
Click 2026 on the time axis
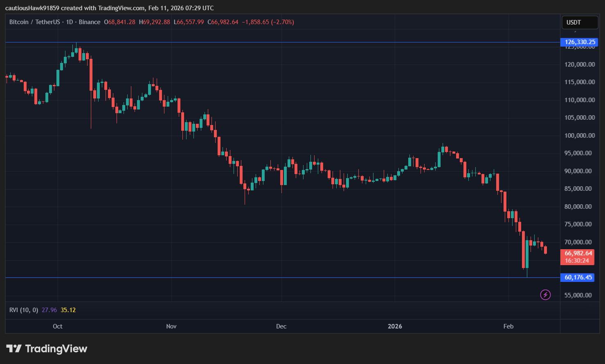pos(394,326)
